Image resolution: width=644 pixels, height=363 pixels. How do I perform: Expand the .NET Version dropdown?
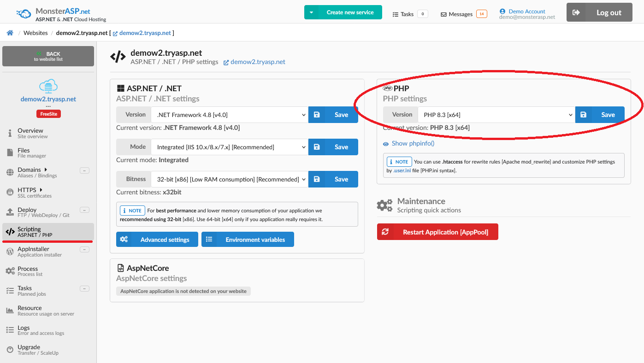(229, 115)
